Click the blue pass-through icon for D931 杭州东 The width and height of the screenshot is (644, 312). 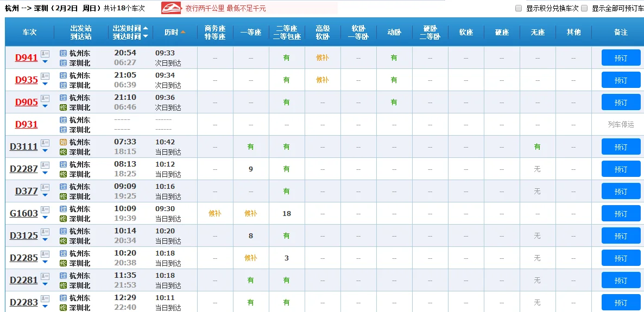pyautogui.click(x=63, y=120)
